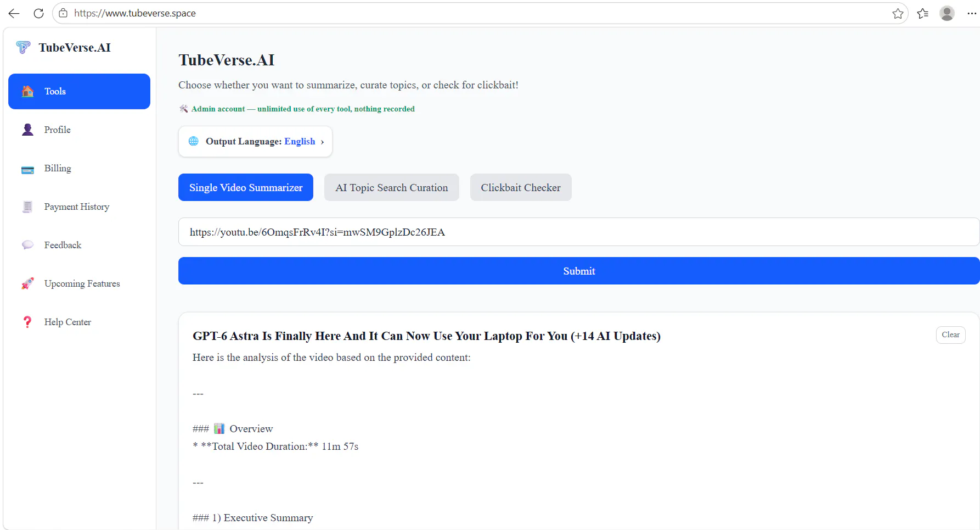Open the Tools sidebar item
The image size is (980, 530).
(79, 91)
